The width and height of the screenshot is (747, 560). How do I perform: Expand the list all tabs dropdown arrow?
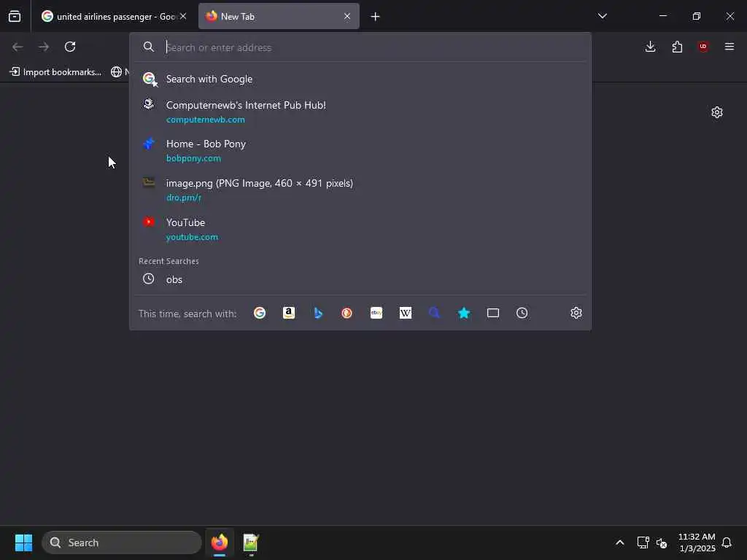602,16
